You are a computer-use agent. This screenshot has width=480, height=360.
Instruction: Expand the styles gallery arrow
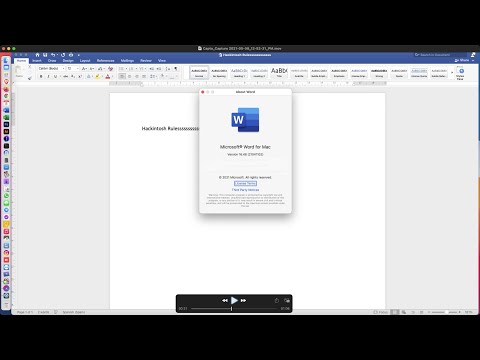pos(452,72)
